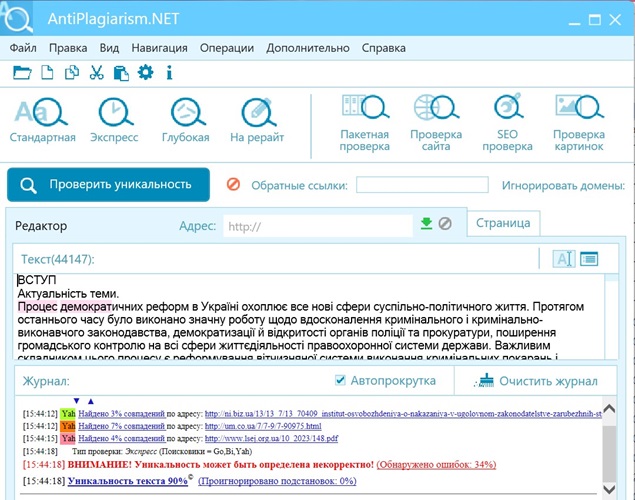Open the Операции menu
635x500 pixels.
pos(227,48)
